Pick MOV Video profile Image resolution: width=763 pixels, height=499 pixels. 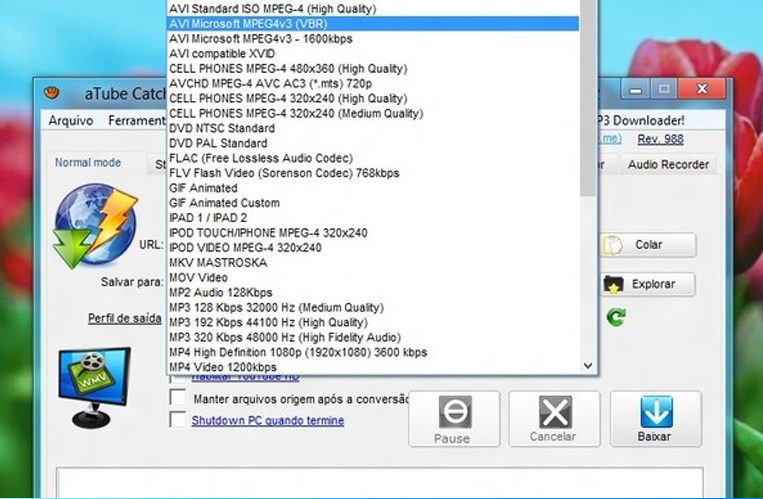click(x=373, y=278)
